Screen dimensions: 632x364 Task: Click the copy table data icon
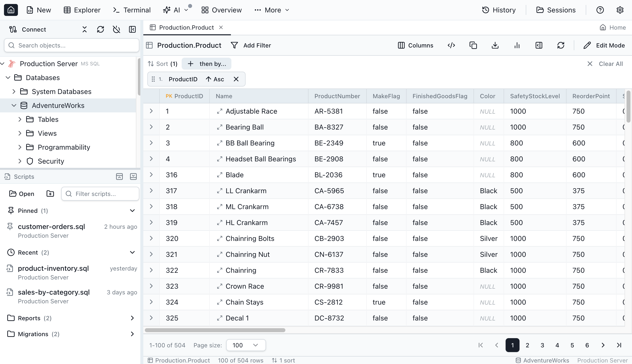[x=473, y=45]
